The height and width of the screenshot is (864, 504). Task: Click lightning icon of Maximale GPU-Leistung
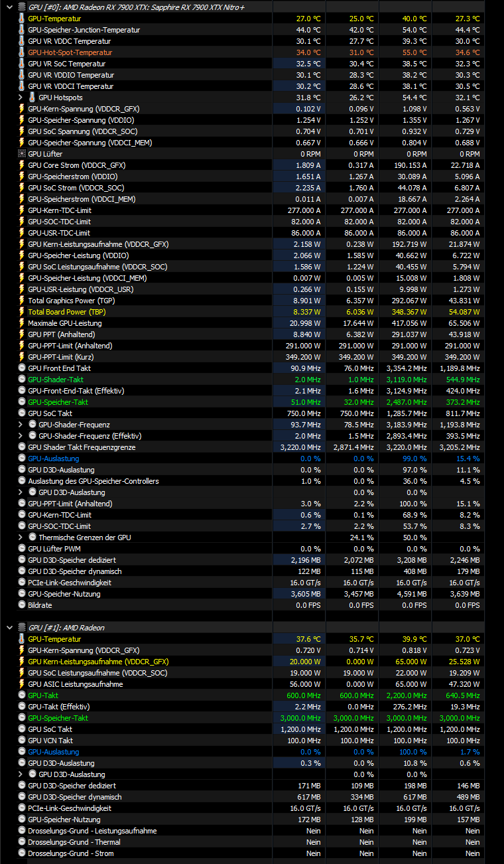[21, 323]
